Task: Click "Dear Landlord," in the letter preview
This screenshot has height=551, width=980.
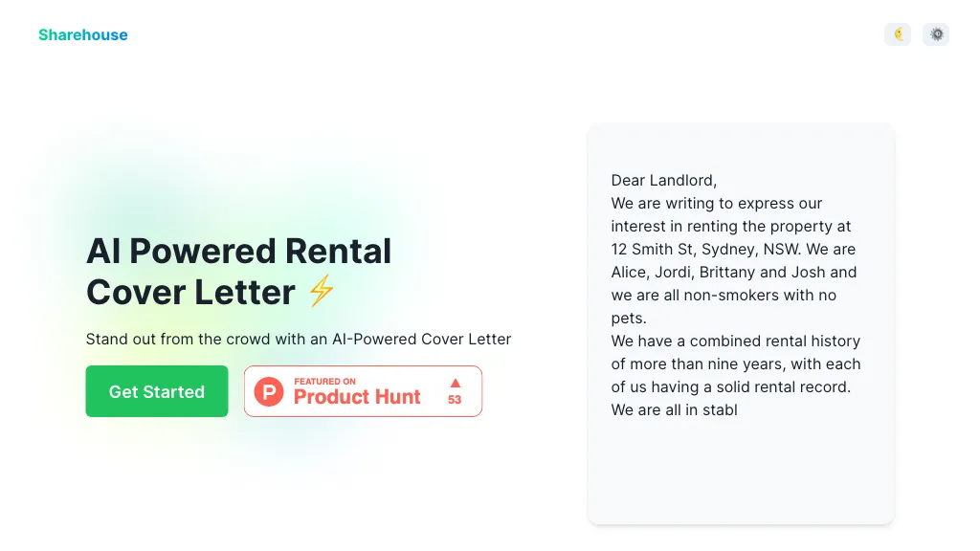Action: 663,180
